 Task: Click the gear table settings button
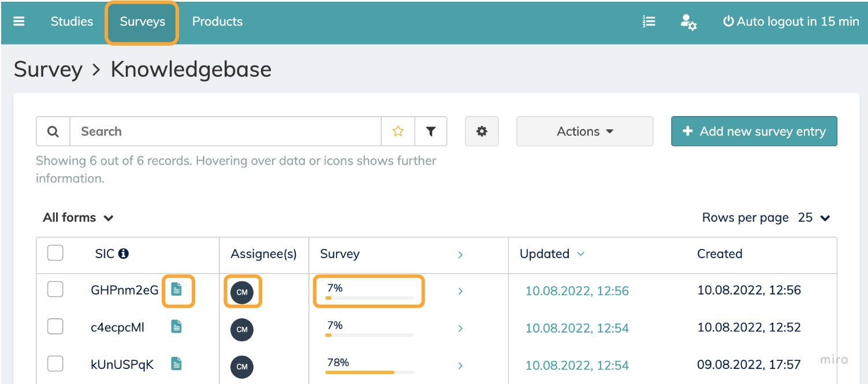pyautogui.click(x=482, y=132)
